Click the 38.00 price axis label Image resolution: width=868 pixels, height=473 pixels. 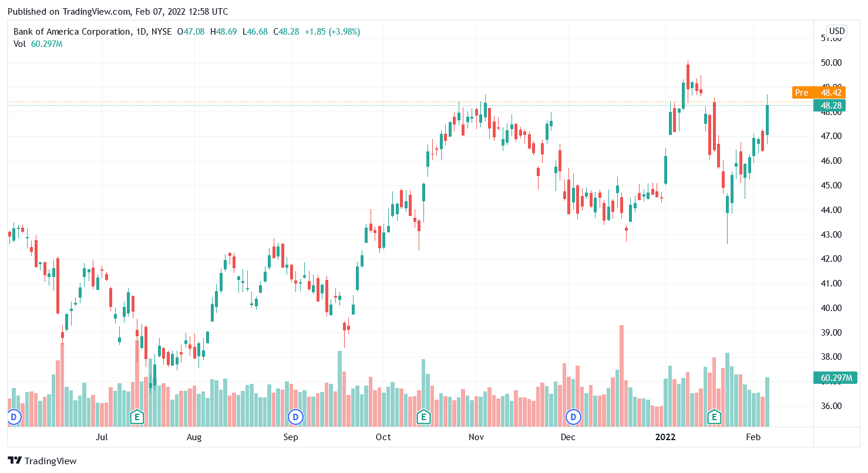coord(832,357)
